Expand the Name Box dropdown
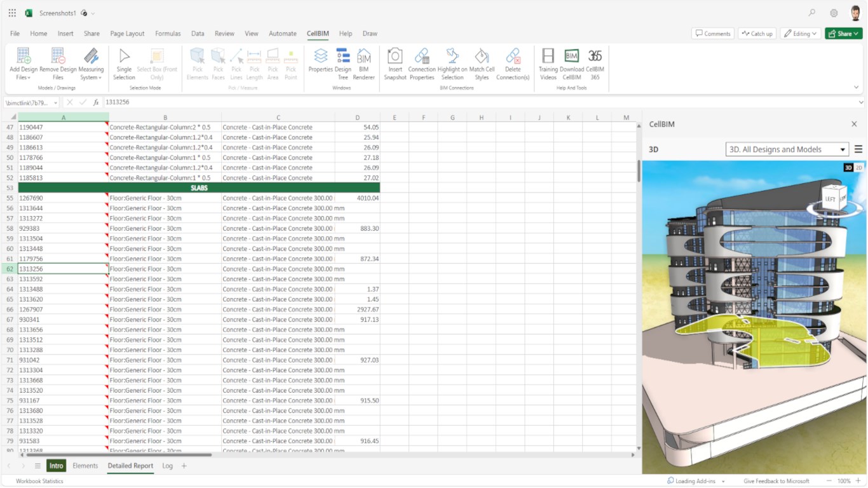 (x=56, y=102)
